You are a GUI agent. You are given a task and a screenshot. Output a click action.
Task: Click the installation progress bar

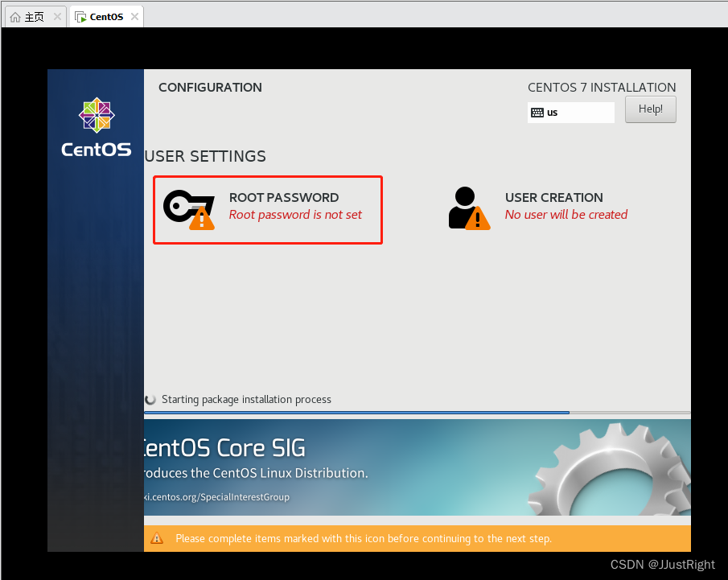pyautogui.click(x=417, y=413)
